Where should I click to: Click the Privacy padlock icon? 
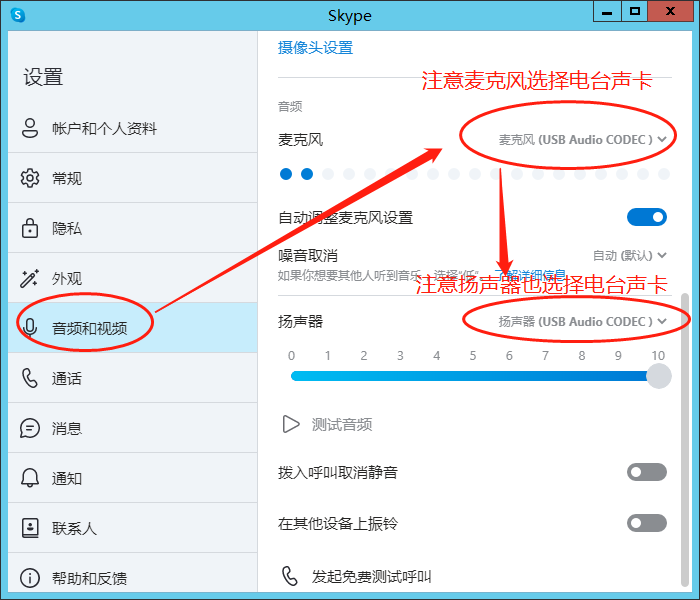coord(30,228)
